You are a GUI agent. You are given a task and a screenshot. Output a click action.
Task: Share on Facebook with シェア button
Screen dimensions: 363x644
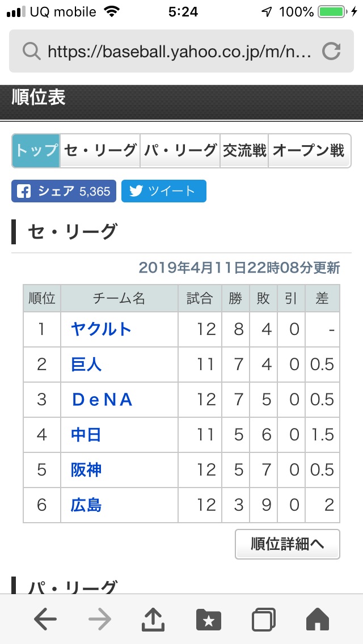click(64, 191)
